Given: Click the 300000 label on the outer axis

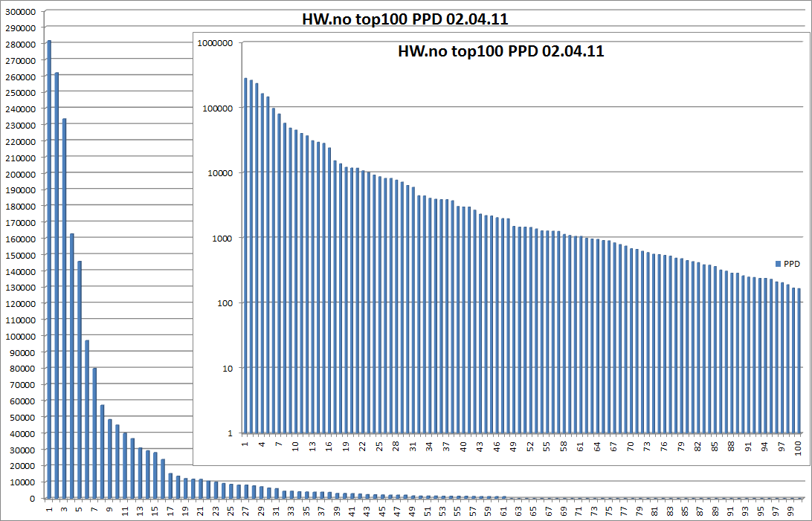Looking at the screenshot, I should [20, 12].
